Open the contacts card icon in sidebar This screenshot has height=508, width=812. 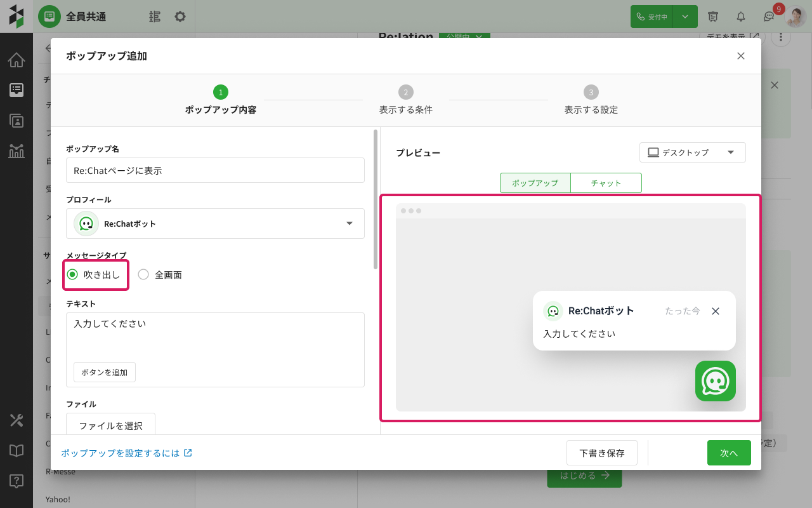pyautogui.click(x=16, y=121)
